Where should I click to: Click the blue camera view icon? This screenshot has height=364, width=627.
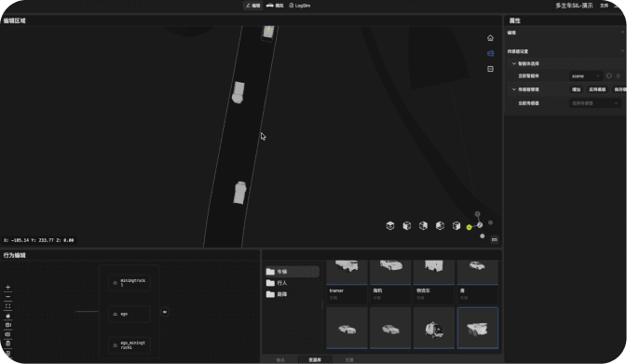[490, 54]
